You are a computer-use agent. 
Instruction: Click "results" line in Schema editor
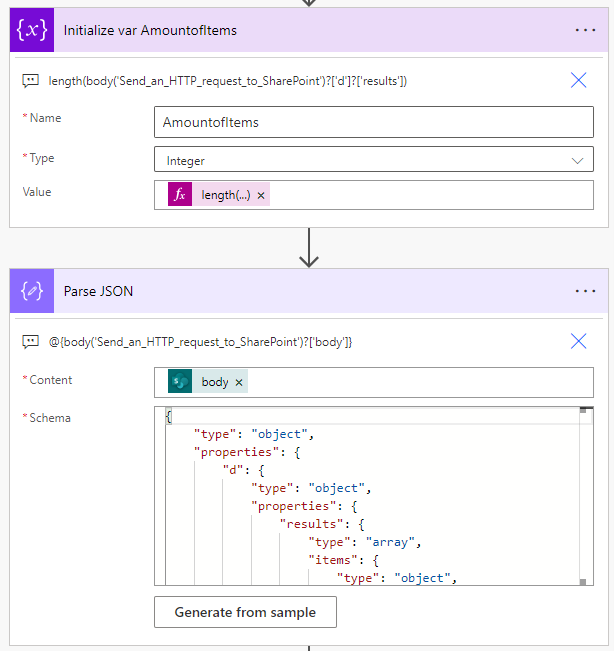pyautogui.click(x=322, y=524)
